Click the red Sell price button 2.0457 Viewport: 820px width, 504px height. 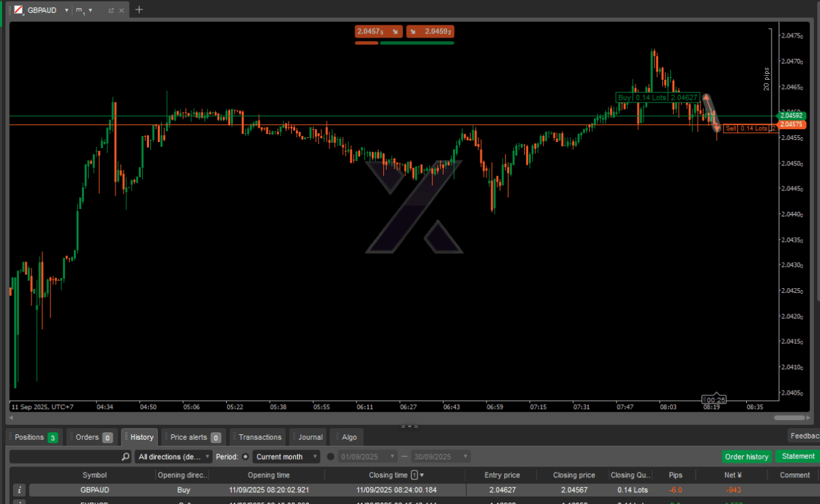(x=378, y=31)
